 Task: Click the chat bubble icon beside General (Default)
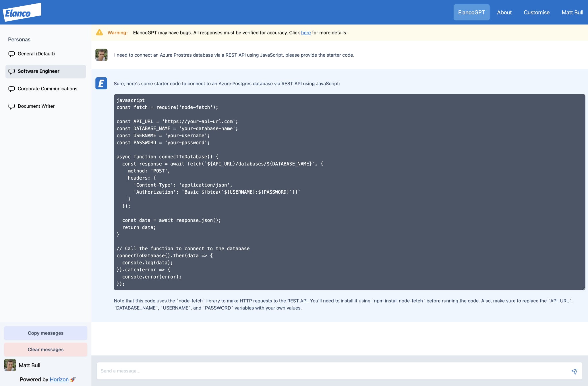(x=11, y=54)
